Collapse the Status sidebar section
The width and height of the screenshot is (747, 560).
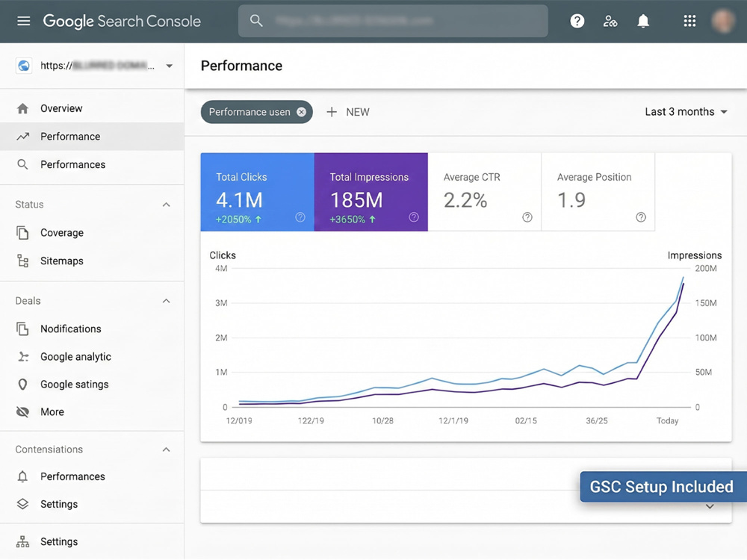coord(166,205)
